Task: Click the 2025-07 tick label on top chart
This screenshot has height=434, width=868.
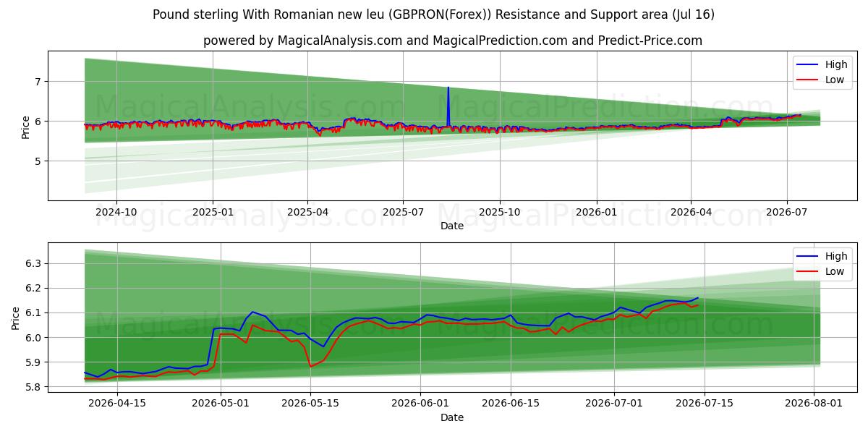Action: pyautogui.click(x=403, y=212)
